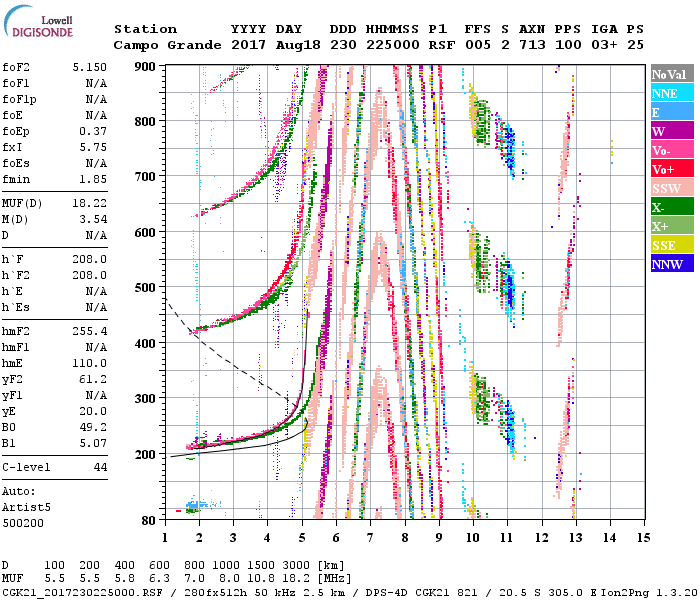Click the 500200 text under Artist5
Viewport: 700px width, 600px height.
(23, 523)
